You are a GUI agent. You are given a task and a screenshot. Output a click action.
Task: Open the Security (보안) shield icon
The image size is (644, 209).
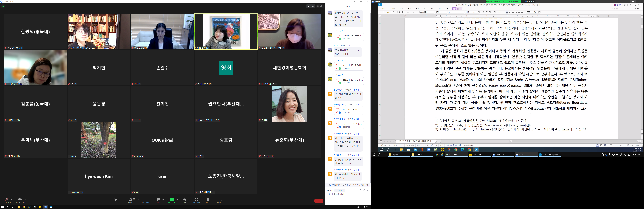[115, 200]
